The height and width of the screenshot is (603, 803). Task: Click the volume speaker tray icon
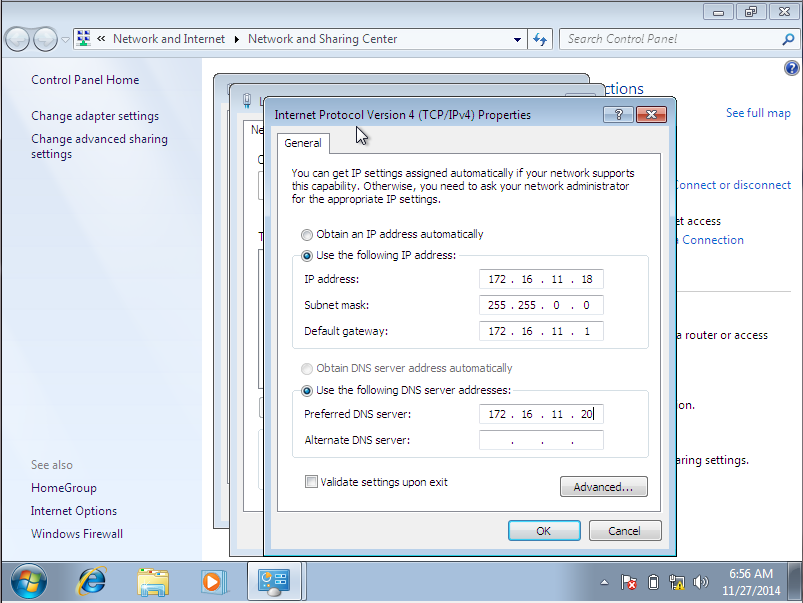701,583
